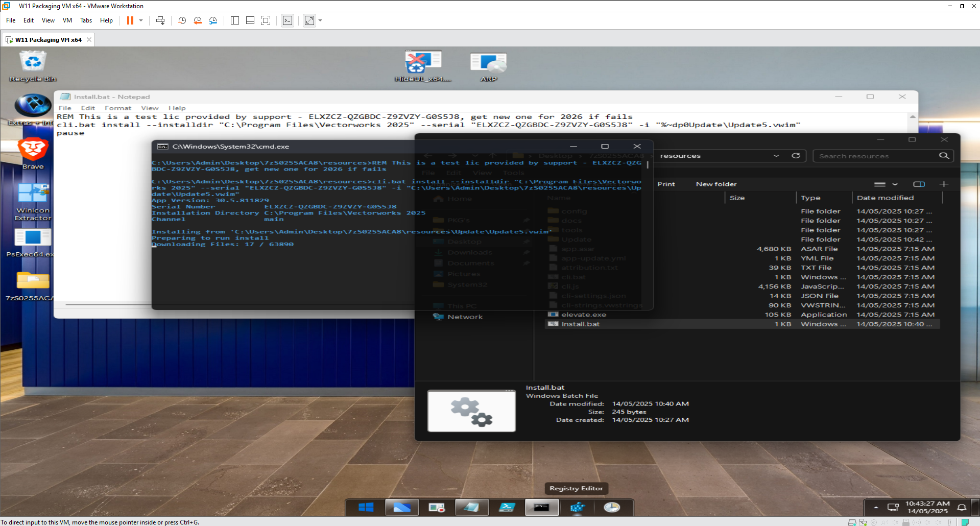Click the Print command in Explorer
This screenshot has height=526, width=980.
666,184
